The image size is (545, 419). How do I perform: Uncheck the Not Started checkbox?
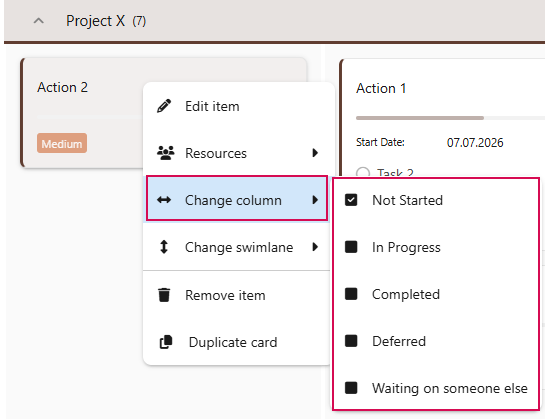pyautogui.click(x=351, y=200)
